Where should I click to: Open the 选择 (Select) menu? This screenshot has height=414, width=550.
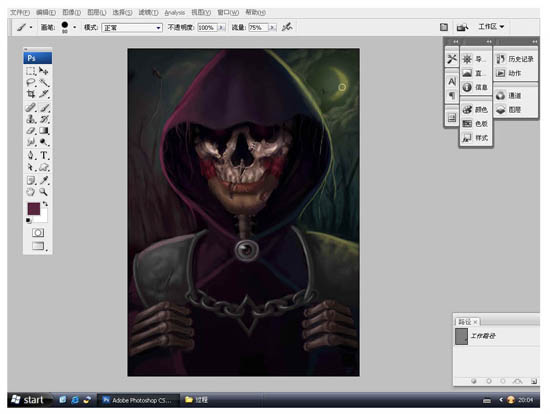click(x=122, y=12)
